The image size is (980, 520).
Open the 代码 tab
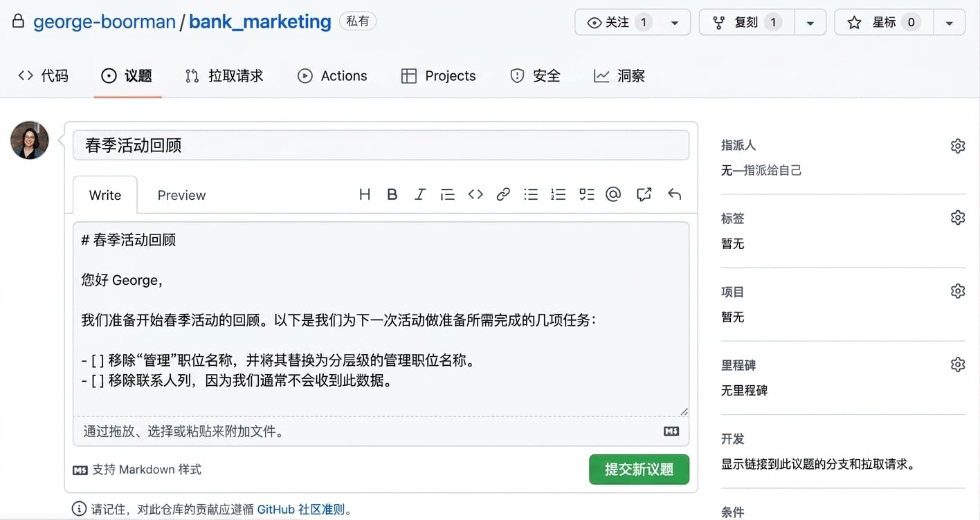[44, 76]
